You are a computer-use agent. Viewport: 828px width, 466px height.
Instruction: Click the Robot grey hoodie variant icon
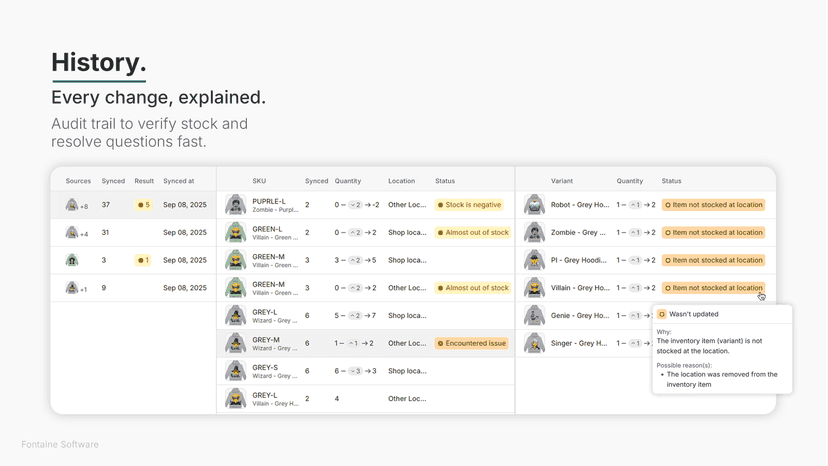tap(534, 204)
